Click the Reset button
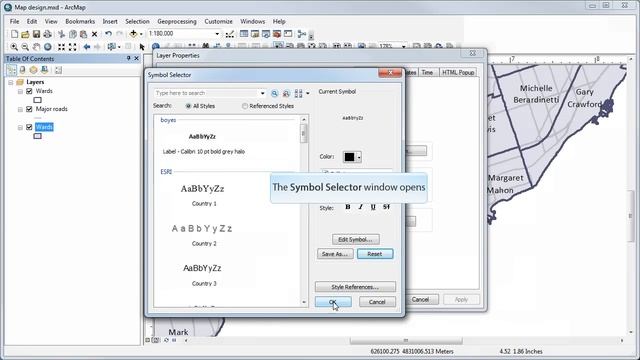640x360 pixels. point(375,254)
